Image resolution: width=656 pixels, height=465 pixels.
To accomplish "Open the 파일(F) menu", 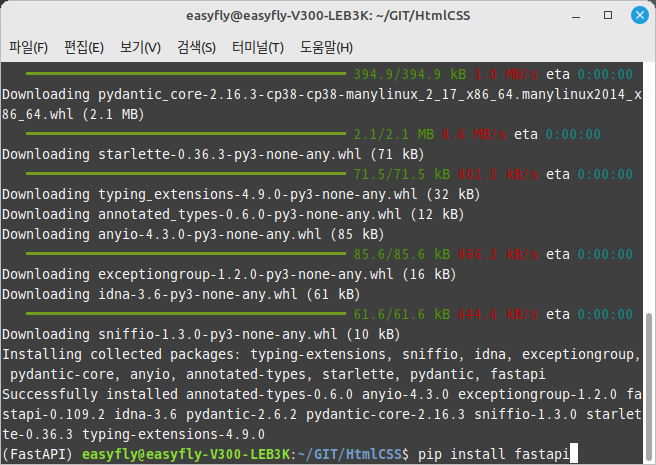I will tap(28, 47).
